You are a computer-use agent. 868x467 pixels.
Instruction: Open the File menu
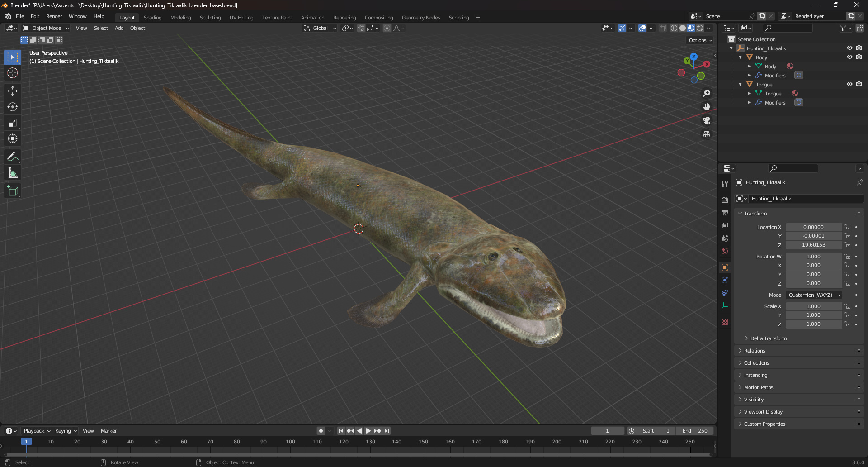point(20,16)
